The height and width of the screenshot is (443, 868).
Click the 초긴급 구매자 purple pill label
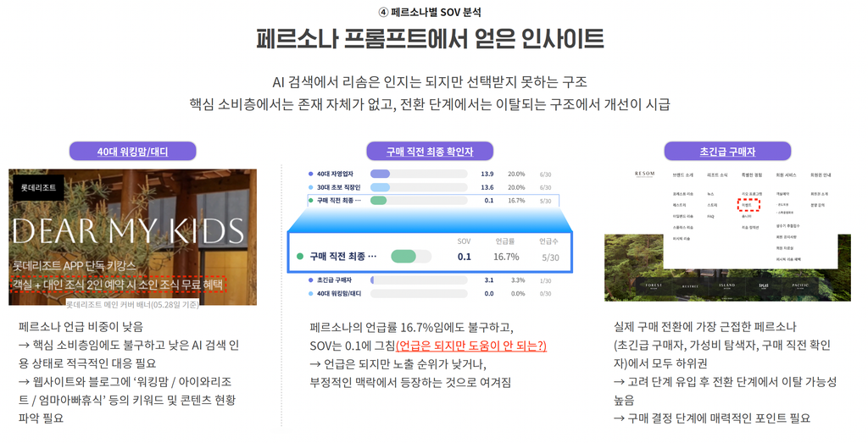[727, 152]
